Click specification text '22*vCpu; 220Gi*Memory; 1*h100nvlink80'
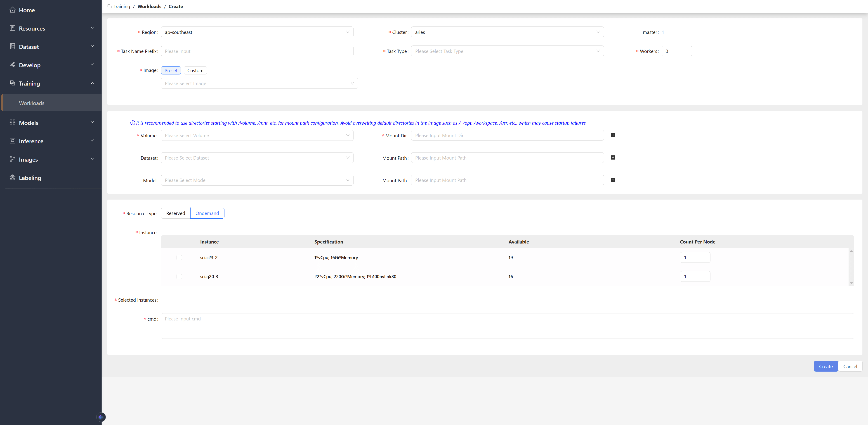 click(x=355, y=276)
